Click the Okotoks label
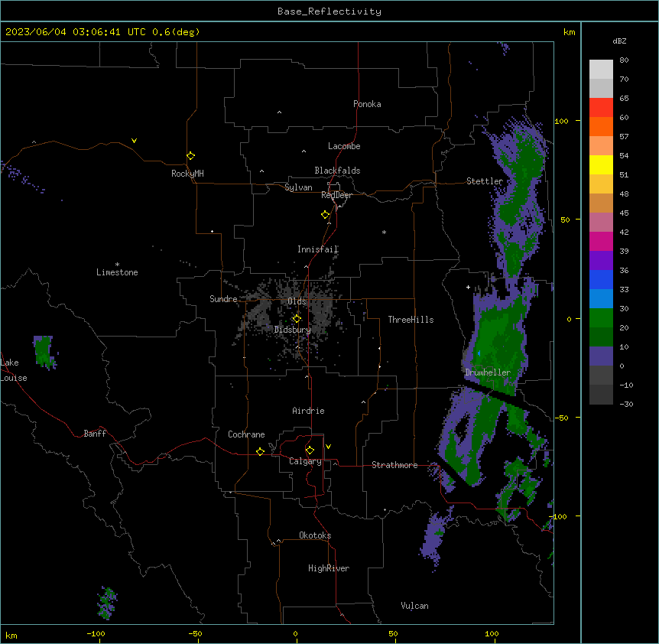The height and width of the screenshot is (644, 659). [315, 535]
